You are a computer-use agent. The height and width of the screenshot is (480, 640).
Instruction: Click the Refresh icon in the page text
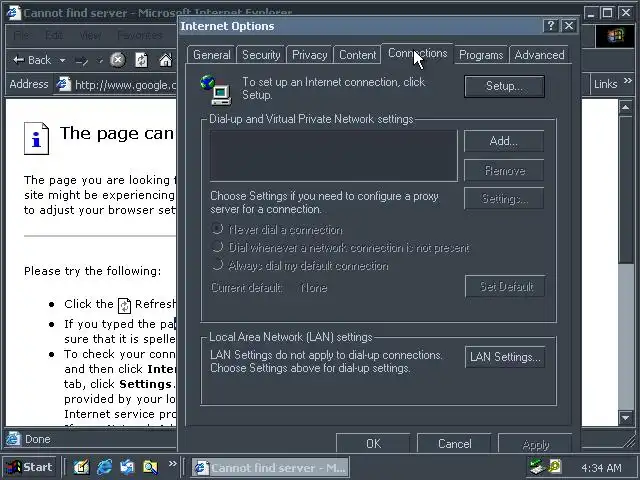(124, 305)
